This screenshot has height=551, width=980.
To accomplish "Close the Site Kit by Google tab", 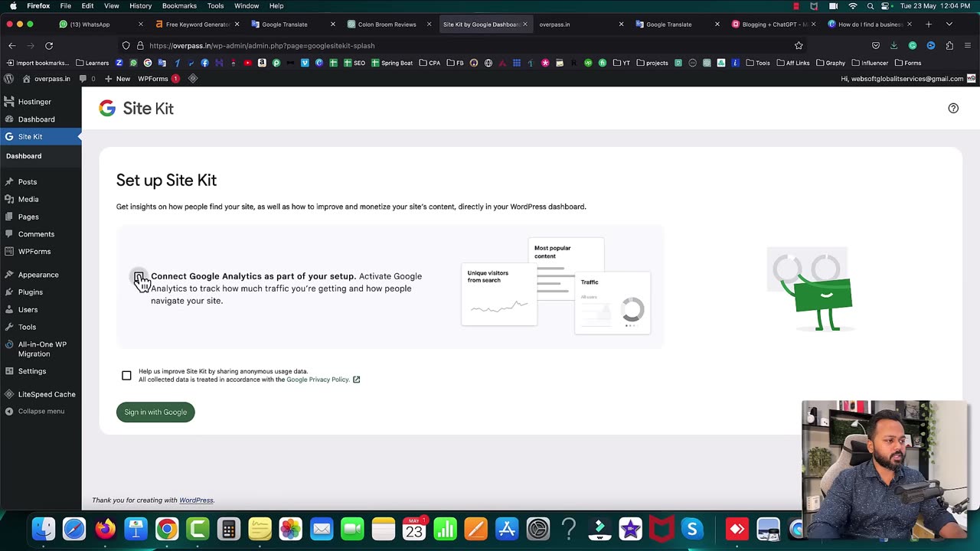I will pyautogui.click(x=525, y=24).
